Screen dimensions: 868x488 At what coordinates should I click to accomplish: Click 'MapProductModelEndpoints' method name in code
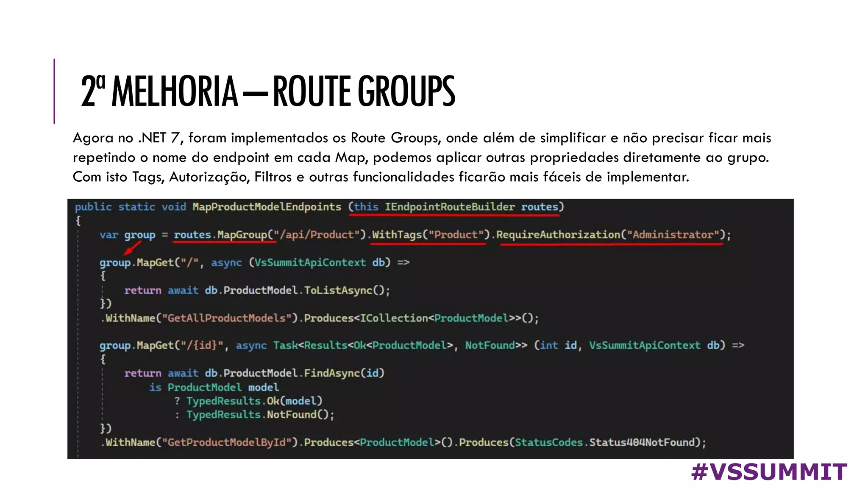[x=267, y=207]
